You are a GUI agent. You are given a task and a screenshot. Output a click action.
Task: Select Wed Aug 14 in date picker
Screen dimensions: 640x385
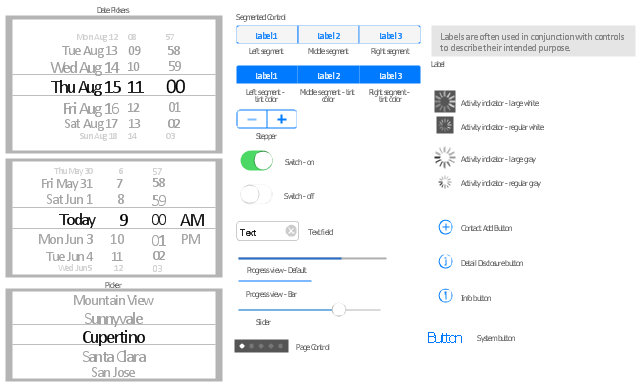click(x=84, y=67)
